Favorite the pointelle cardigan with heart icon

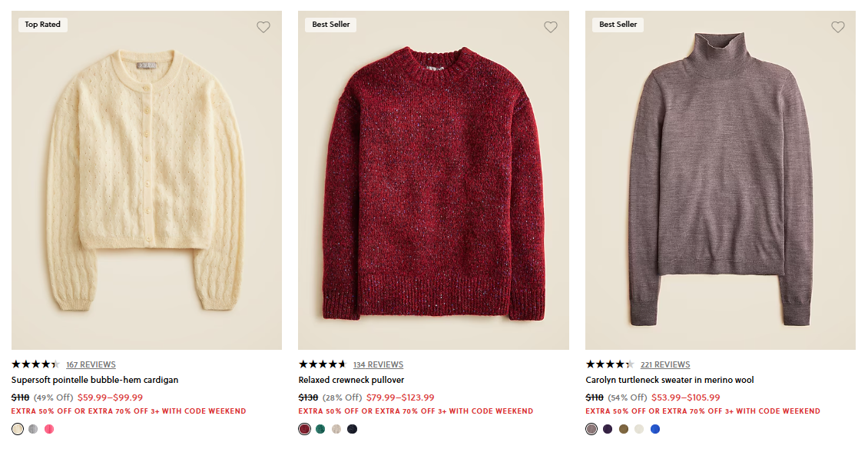pos(263,27)
